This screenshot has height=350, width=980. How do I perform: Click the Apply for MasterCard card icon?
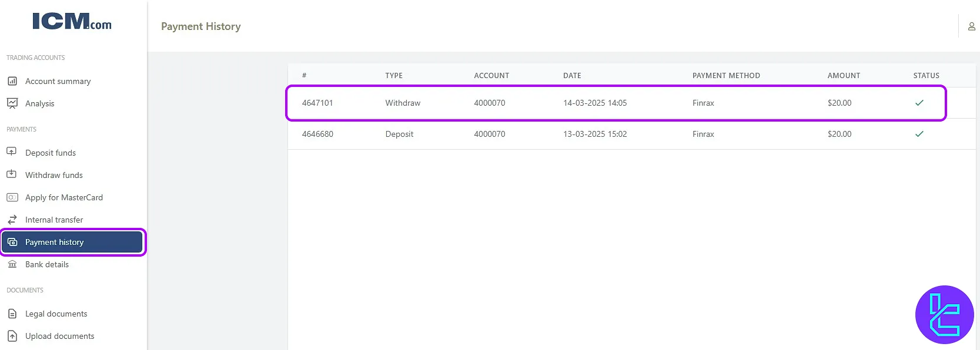12,197
